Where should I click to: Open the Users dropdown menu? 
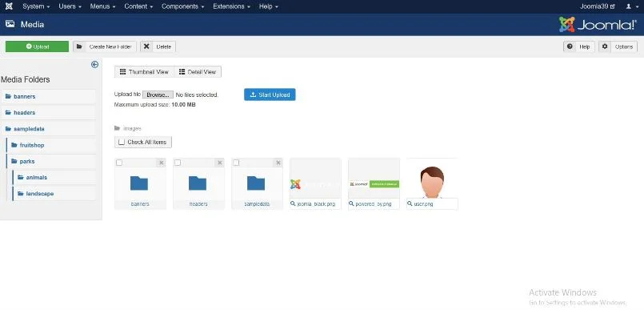tap(70, 6)
